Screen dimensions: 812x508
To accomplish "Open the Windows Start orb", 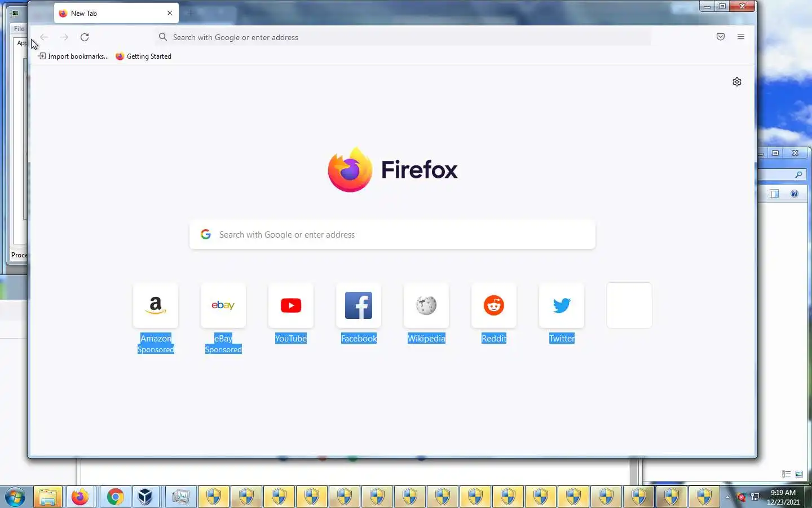I will (x=15, y=497).
